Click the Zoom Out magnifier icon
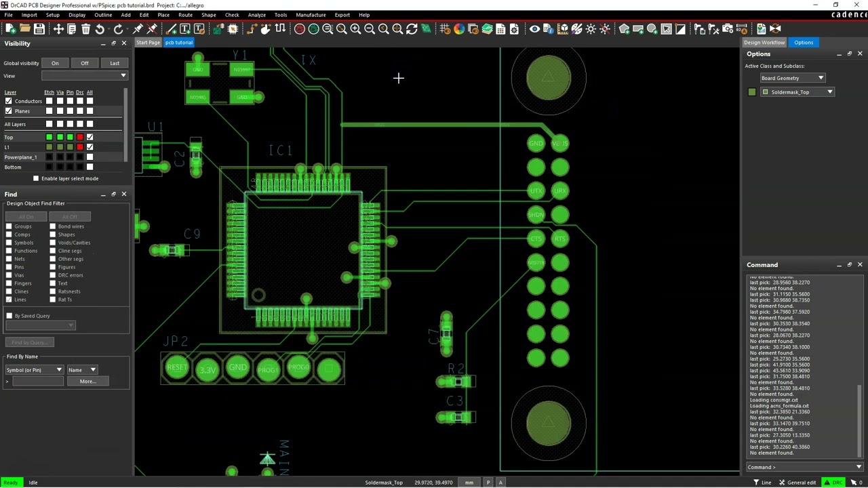This screenshot has width=868, height=488. coord(370,29)
